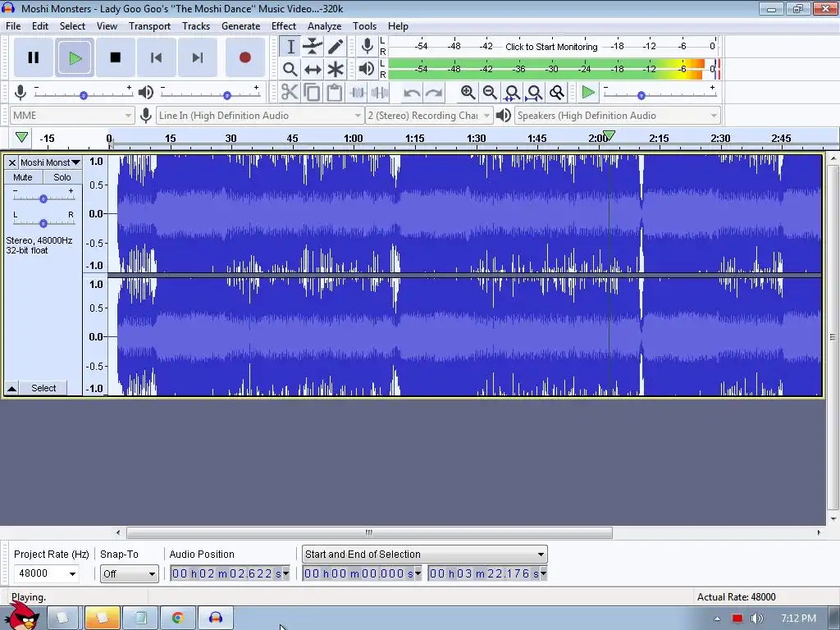The height and width of the screenshot is (630, 840).
Task: Toggle zoom with the zoom toggle icon
Action: [557, 93]
